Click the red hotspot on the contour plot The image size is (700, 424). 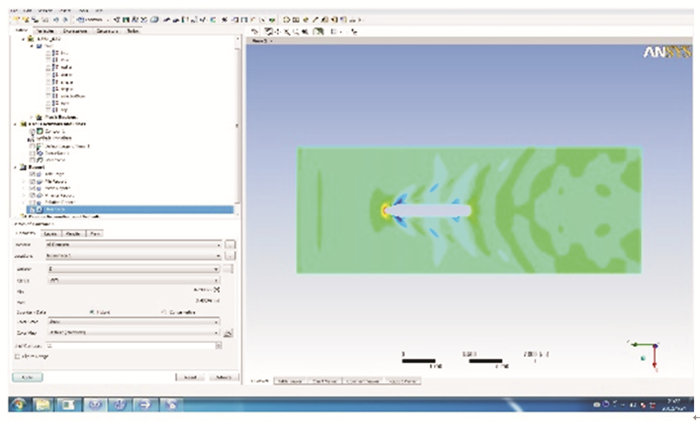click(x=385, y=210)
